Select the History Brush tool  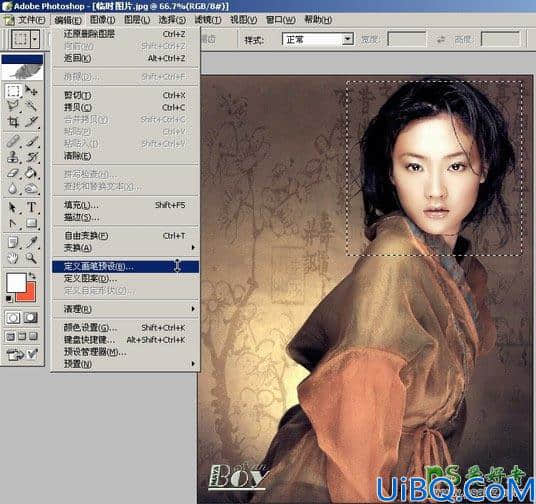[31, 157]
